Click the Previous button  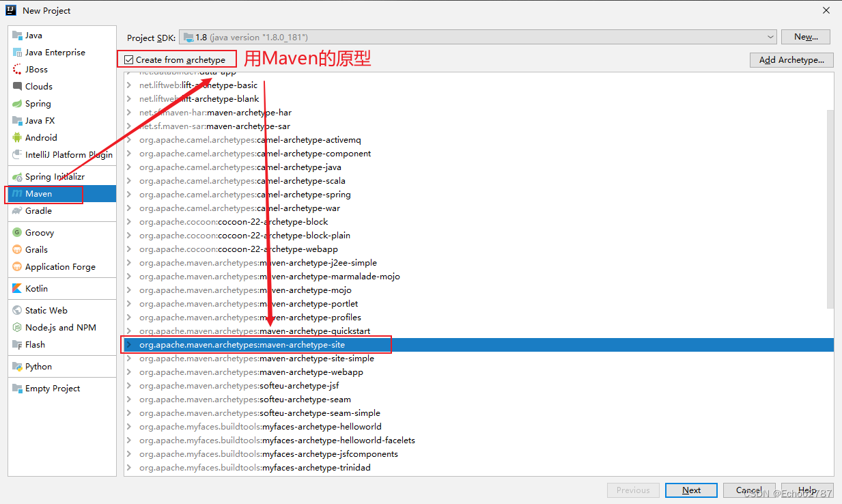click(633, 490)
